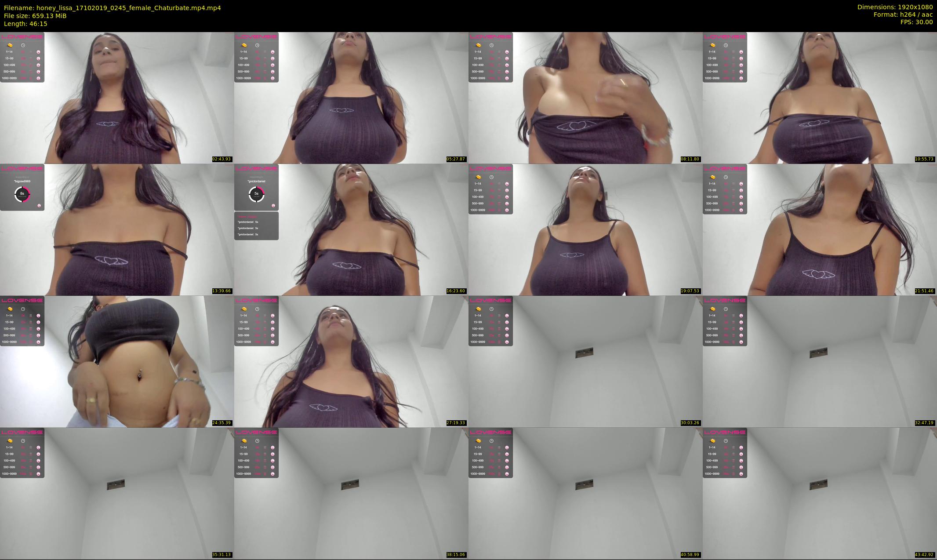Click the clock icon in the 30:03 frame
937x560 pixels.
[491, 309]
